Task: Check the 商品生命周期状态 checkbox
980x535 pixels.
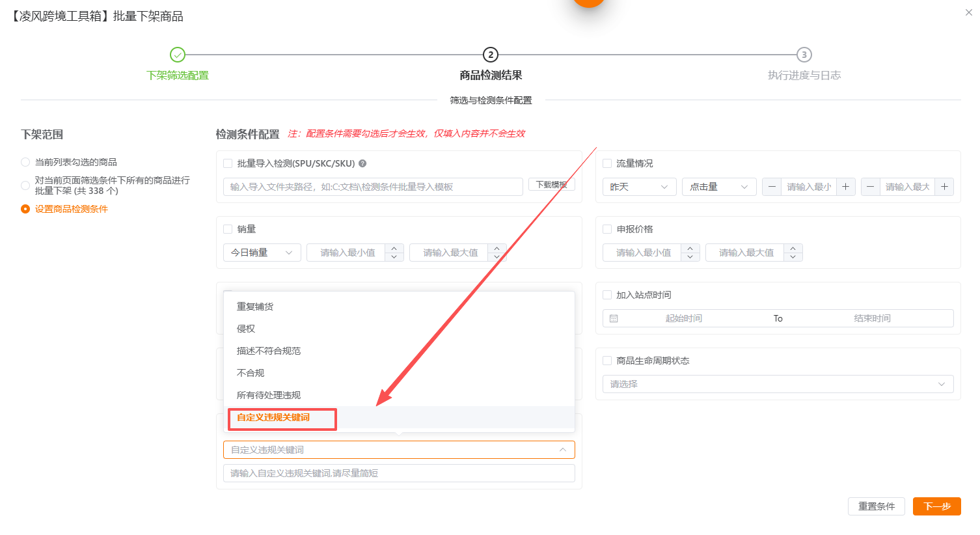Action: point(607,361)
